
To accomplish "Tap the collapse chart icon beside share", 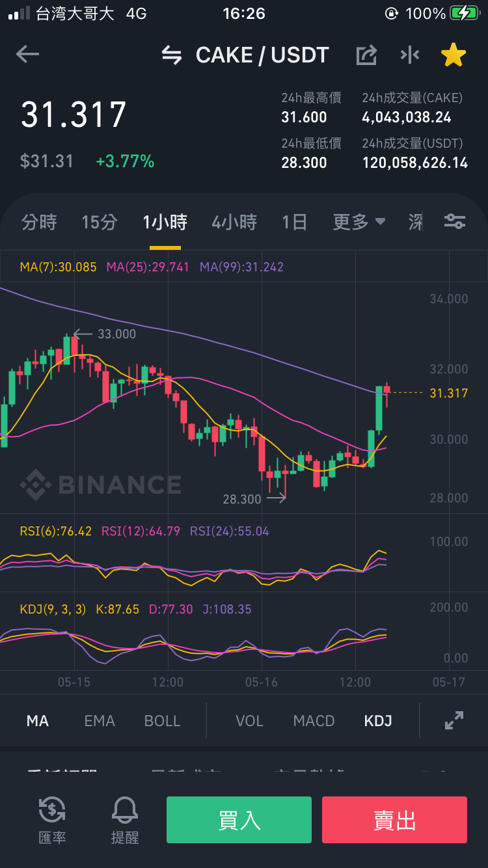I will [410, 55].
